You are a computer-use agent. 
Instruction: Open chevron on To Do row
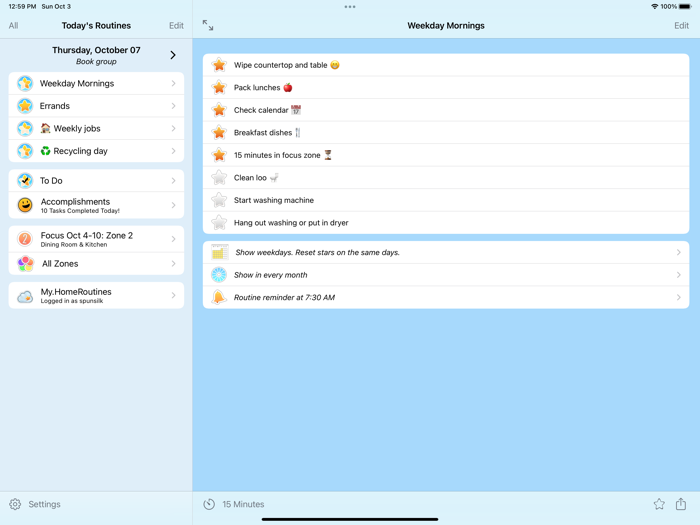[174, 181]
